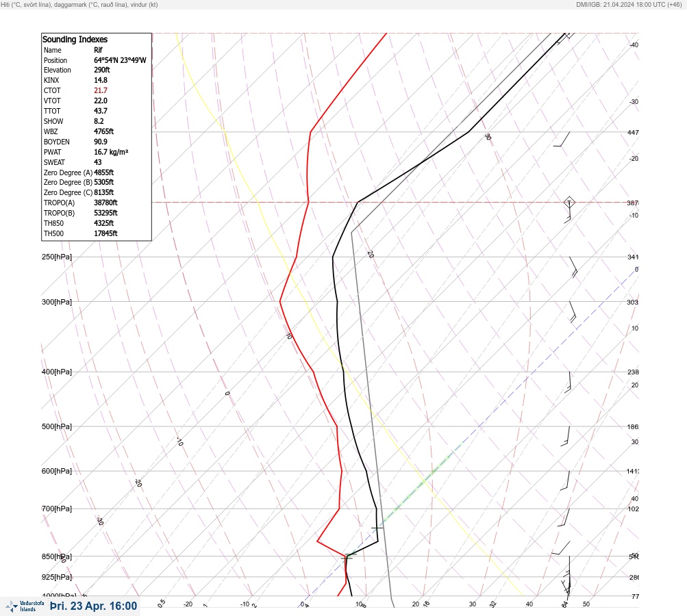Click the wind barb at 500 hPa
Viewport: 687px width, 616px height.
tap(566, 436)
